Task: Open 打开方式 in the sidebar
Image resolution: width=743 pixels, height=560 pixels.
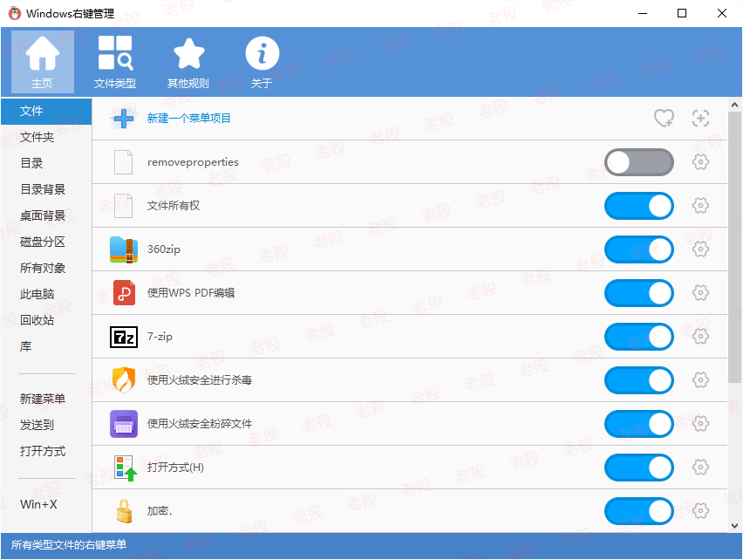Action: pos(46,451)
